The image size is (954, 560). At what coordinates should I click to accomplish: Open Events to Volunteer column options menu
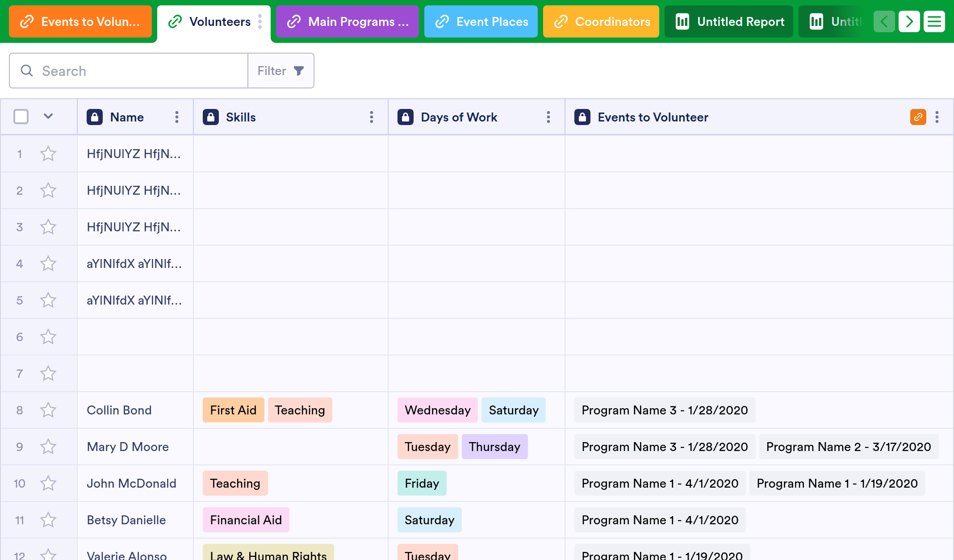(937, 117)
